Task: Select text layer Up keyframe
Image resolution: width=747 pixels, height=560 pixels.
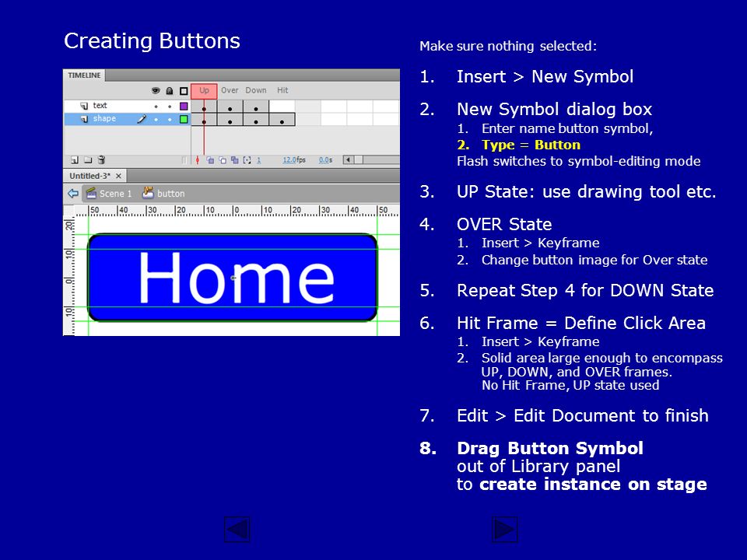Action: point(204,107)
